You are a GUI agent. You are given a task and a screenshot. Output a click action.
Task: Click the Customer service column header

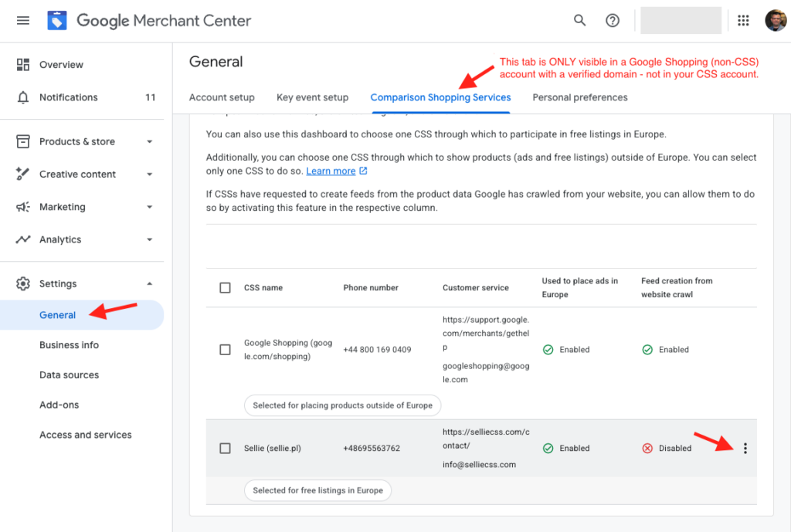pos(476,288)
